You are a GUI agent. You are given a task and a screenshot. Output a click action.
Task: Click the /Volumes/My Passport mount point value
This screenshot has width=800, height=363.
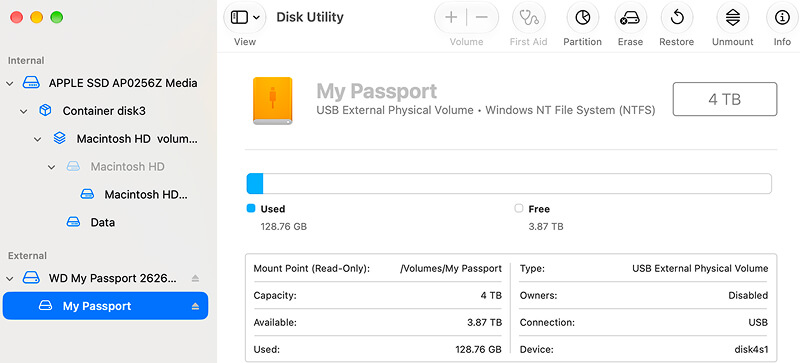click(451, 269)
